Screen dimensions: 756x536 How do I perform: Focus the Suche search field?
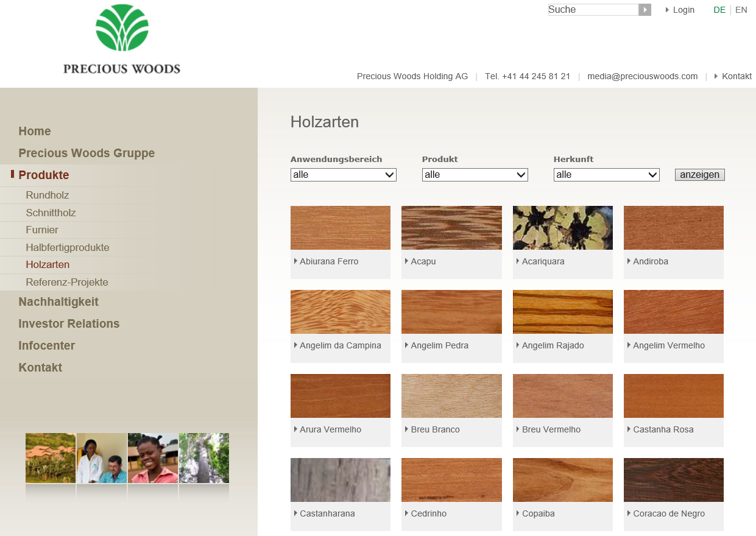[x=593, y=10]
